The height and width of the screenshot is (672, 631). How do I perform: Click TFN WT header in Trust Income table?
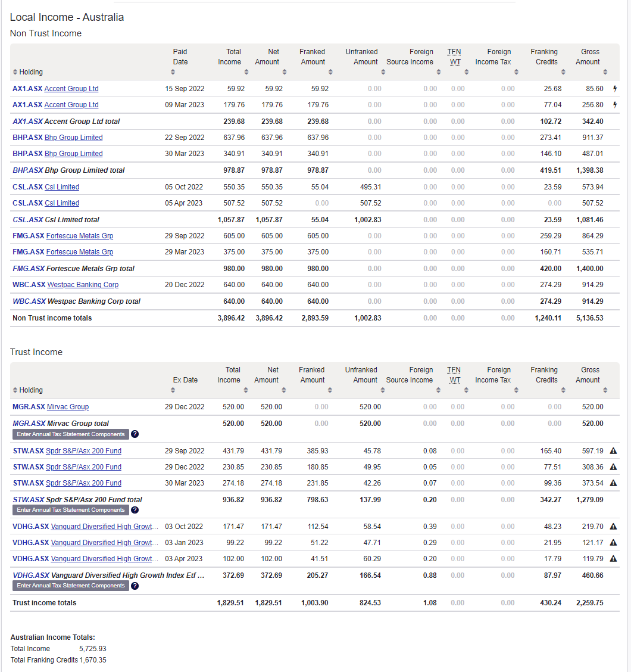(x=454, y=375)
